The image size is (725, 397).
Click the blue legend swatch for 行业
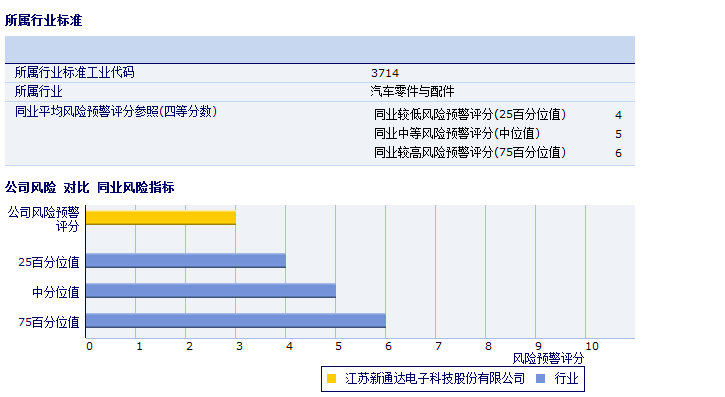(540, 379)
